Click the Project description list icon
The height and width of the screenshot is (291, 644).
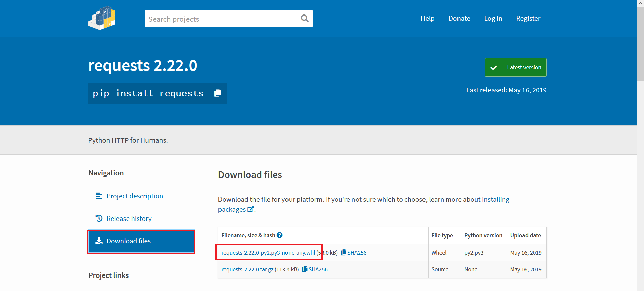[x=99, y=196]
